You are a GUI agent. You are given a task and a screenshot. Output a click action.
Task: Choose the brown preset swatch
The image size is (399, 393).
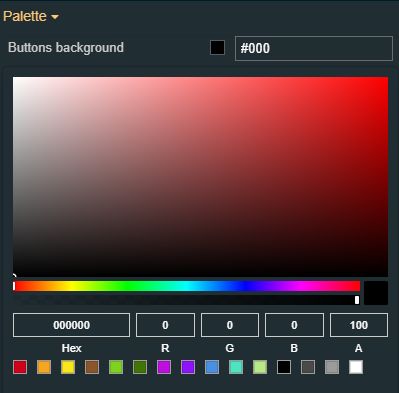[92, 367]
